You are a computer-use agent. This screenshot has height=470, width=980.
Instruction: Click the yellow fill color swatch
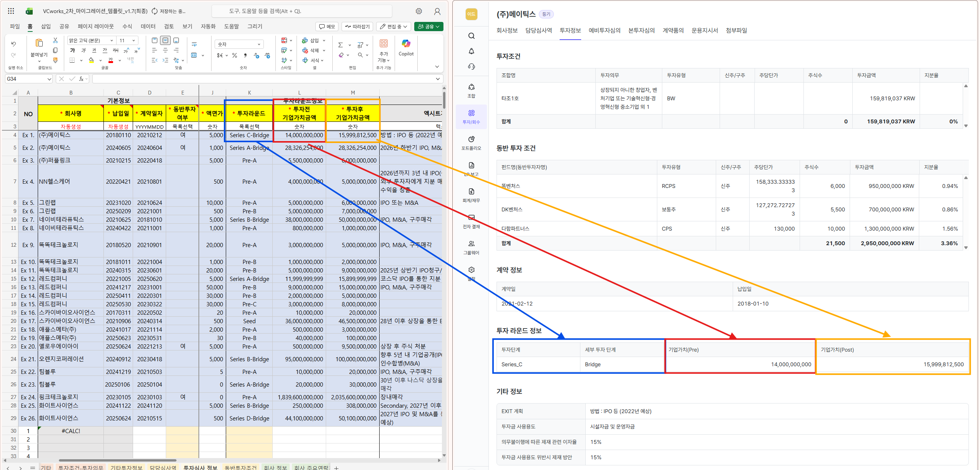click(x=91, y=60)
